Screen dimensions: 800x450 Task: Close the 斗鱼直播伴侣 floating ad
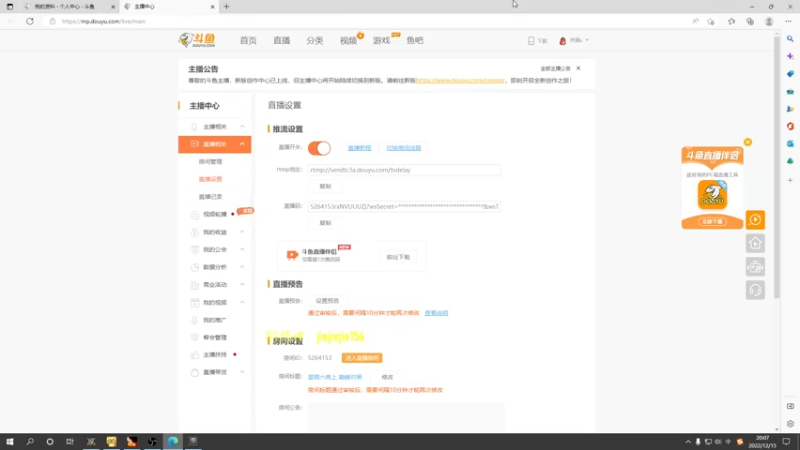coord(747,142)
